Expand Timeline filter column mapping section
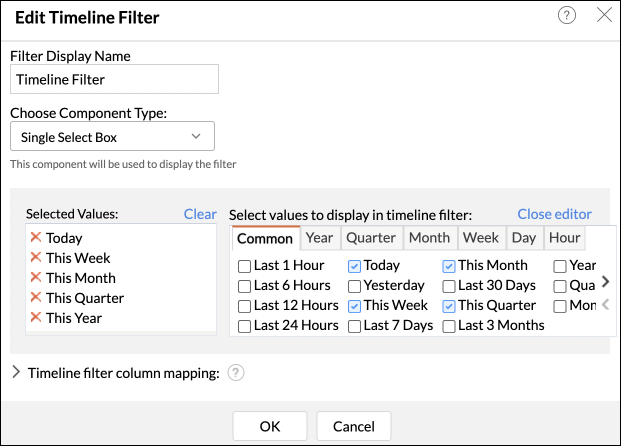This screenshot has height=446, width=621. click(x=17, y=374)
